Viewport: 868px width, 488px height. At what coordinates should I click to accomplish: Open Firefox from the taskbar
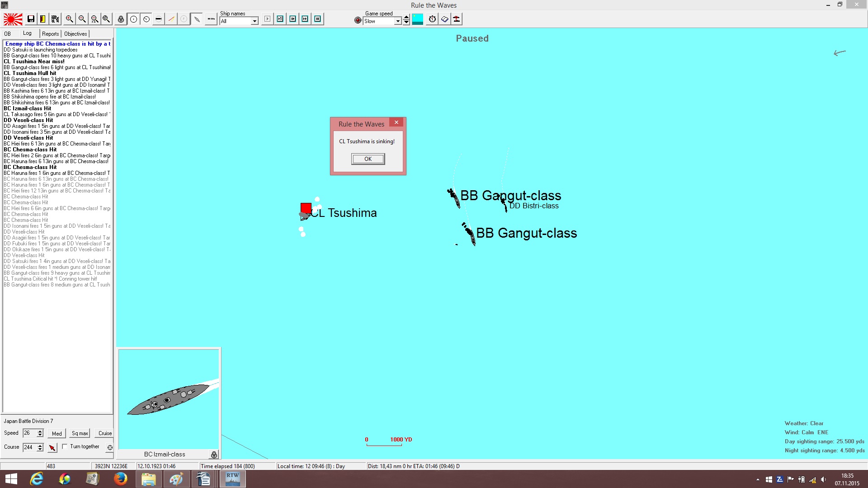[120, 479]
